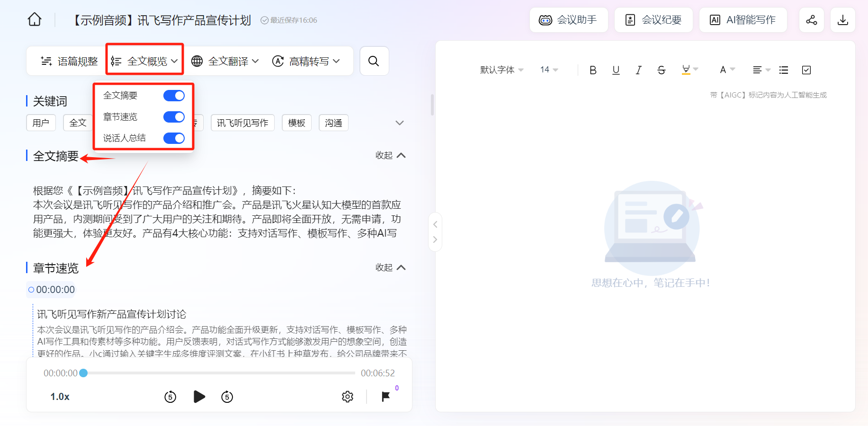868x426 pixels.
Task: Open the highlight color picker
Action: [x=690, y=70]
